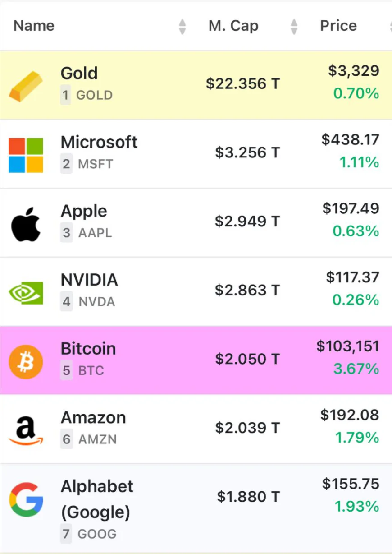The image size is (392, 554).
Task: Click the Price column header
Action: tap(338, 26)
